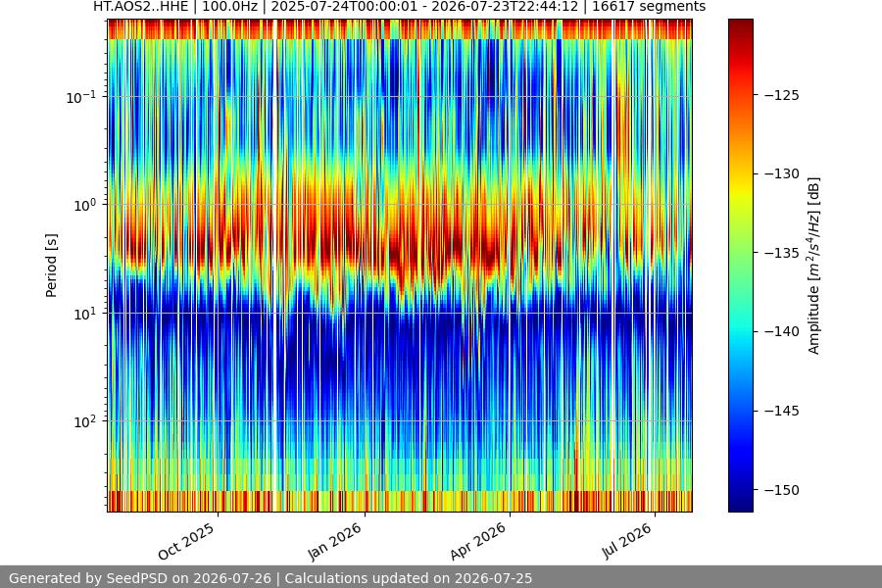Viewport: 882px width, 588px height.
Task: Click the 10² period tick label
Action: 85,421
